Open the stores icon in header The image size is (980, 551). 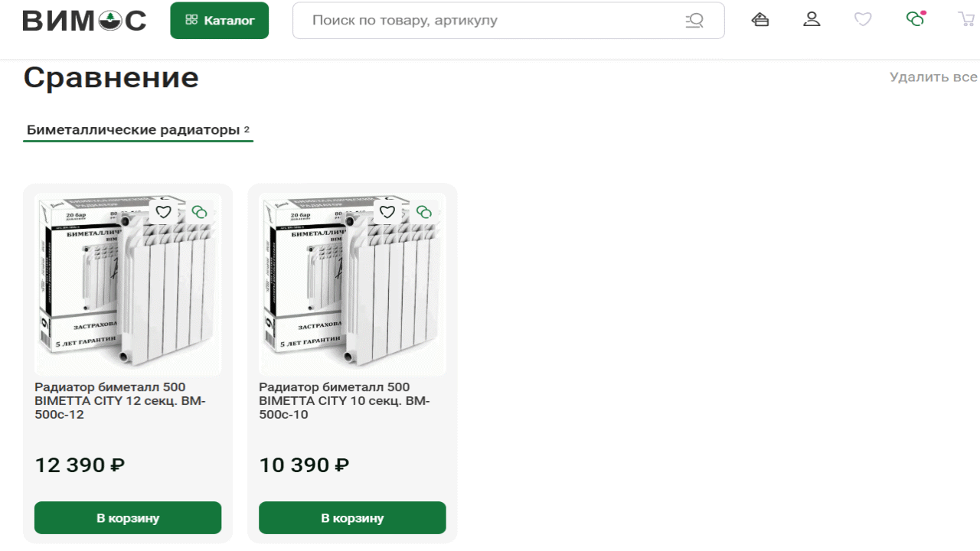click(760, 20)
